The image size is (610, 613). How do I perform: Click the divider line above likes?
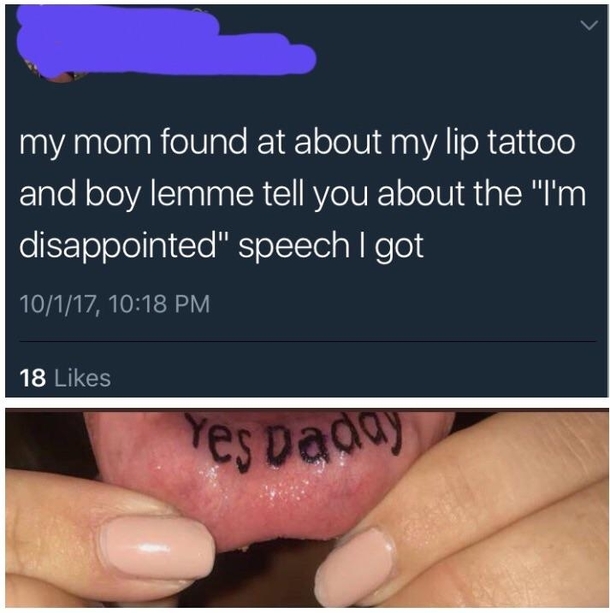pyautogui.click(x=307, y=341)
